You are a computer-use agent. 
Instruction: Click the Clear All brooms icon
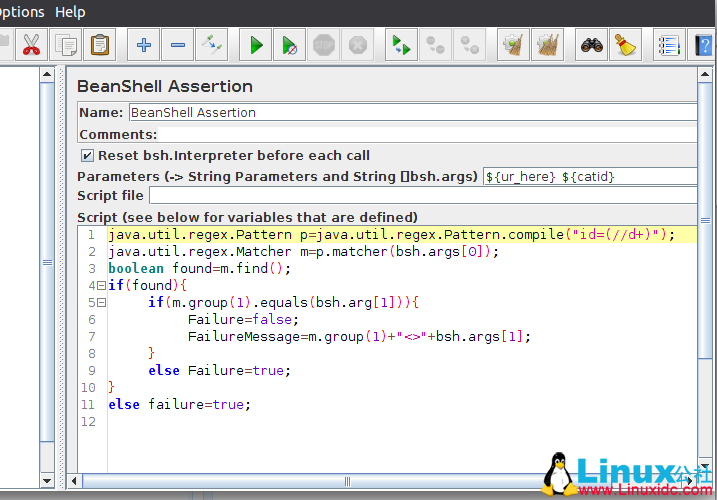click(x=547, y=45)
